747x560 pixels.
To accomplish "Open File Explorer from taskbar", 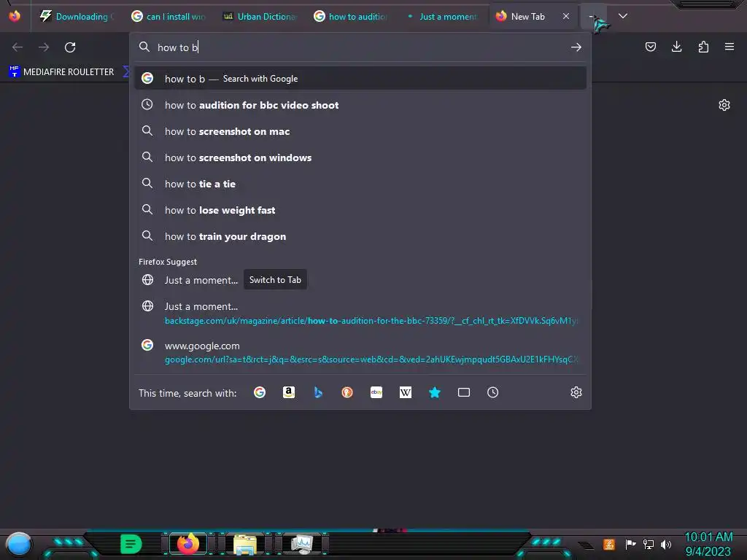I will point(245,544).
